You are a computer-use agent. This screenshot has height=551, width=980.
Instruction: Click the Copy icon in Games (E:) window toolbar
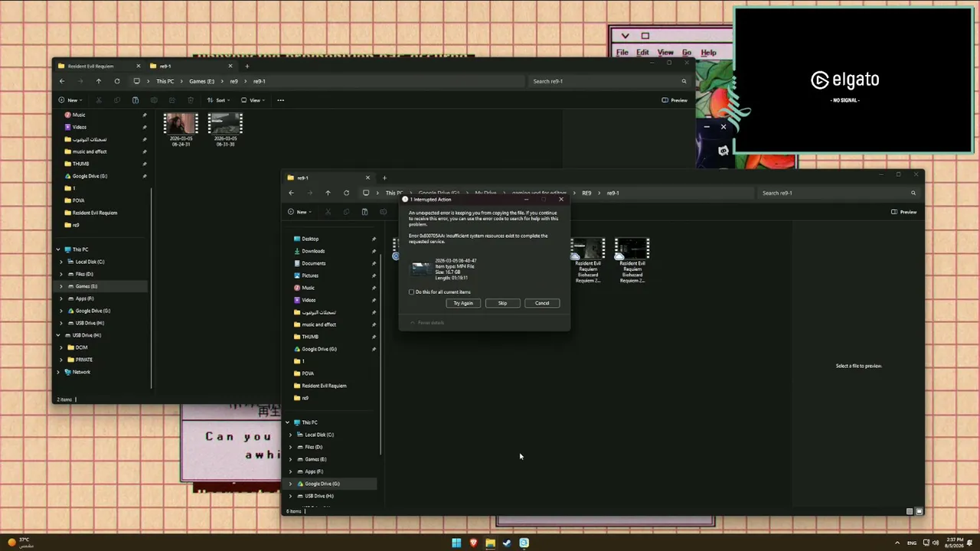tap(117, 100)
